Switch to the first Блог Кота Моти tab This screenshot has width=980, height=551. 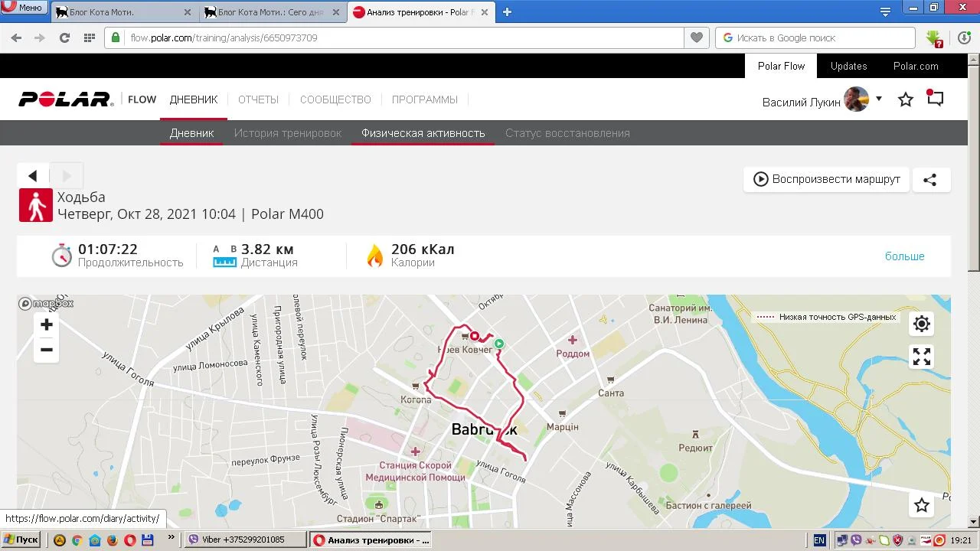(125, 12)
